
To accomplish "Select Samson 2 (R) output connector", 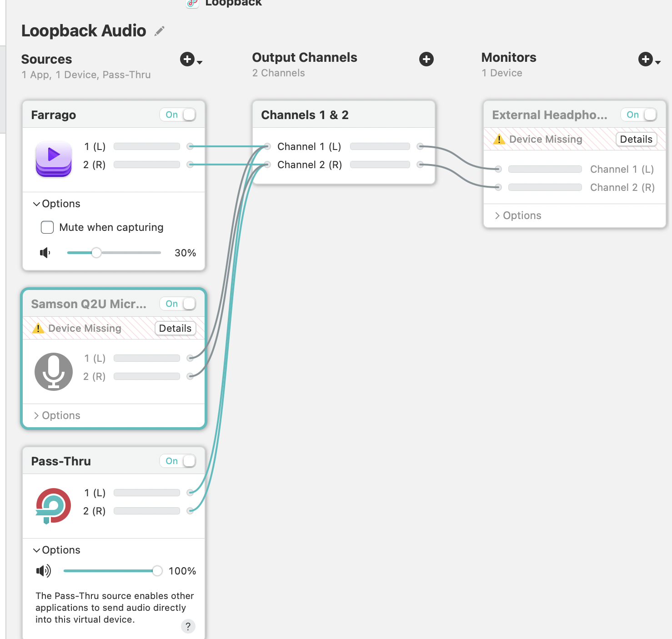I will pos(191,376).
